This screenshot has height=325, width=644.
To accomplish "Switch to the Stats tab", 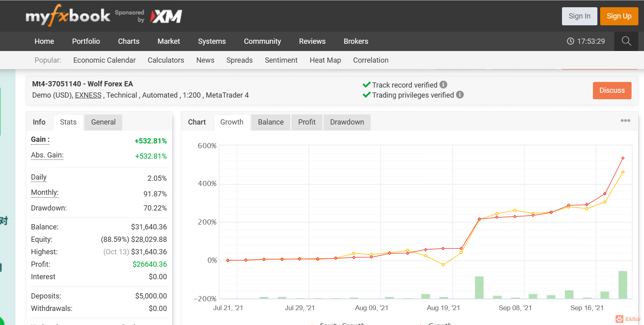I will [68, 122].
